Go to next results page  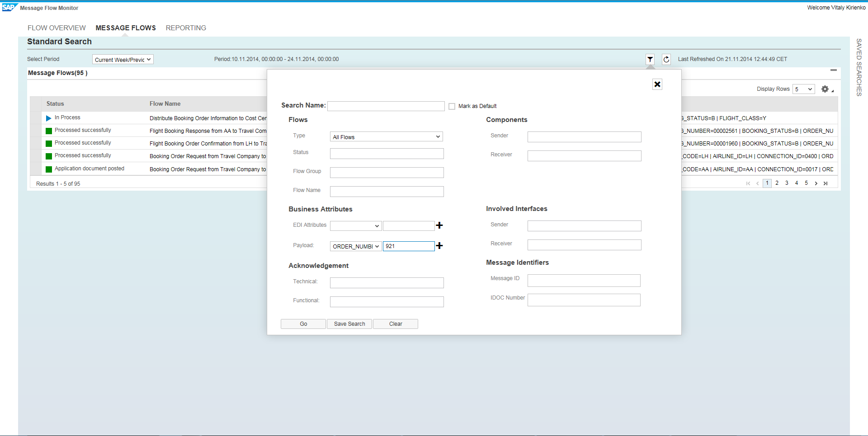(x=816, y=183)
